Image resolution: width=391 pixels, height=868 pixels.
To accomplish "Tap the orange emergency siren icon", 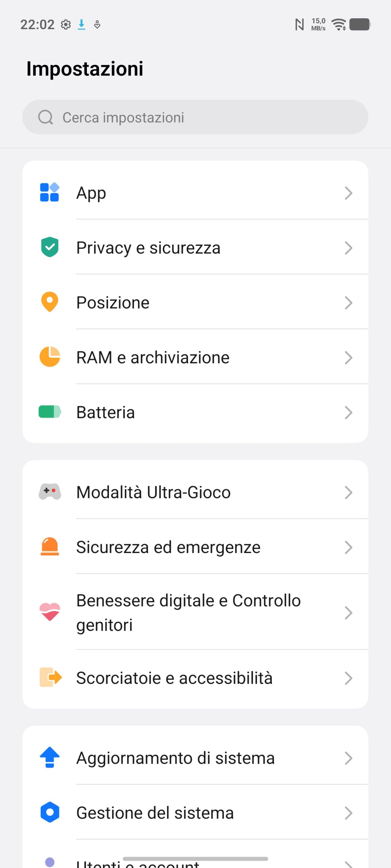I will pos(50,547).
